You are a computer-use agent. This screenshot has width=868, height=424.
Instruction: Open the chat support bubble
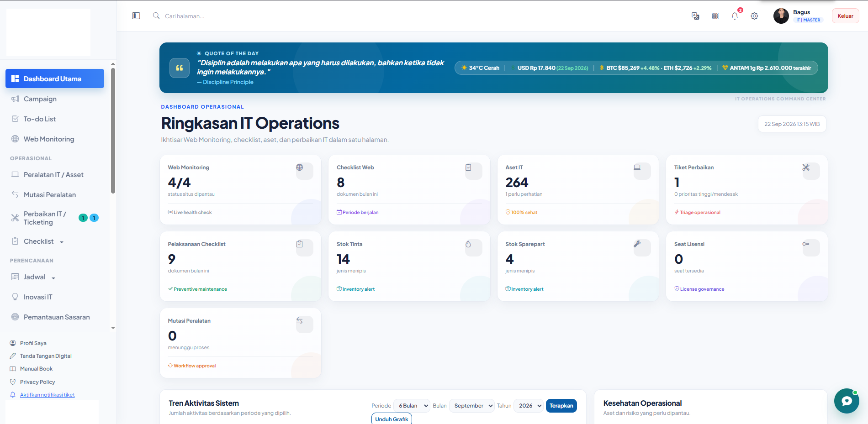pos(847,401)
